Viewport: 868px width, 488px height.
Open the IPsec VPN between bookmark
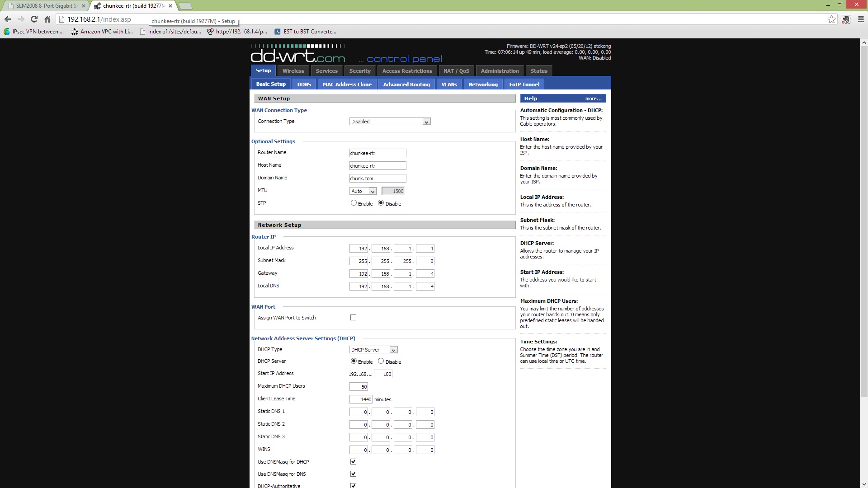[34, 32]
